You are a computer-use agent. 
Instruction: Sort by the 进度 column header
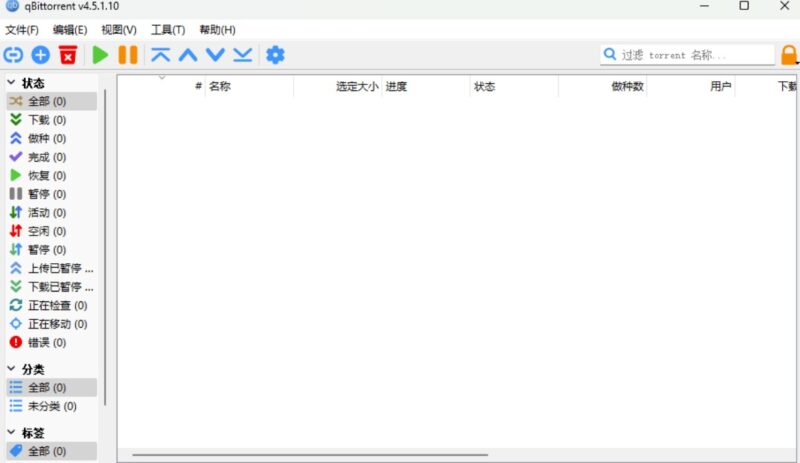click(x=426, y=86)
